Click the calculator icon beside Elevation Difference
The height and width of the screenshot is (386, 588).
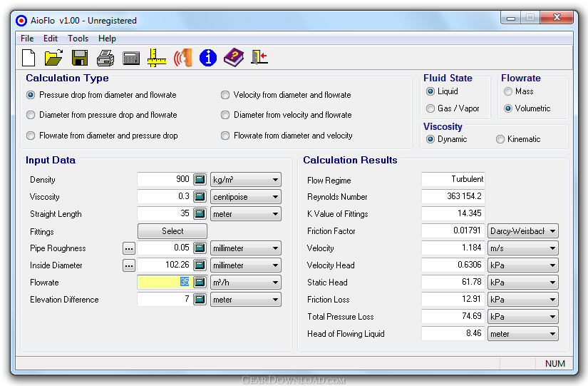coord(200,299)
